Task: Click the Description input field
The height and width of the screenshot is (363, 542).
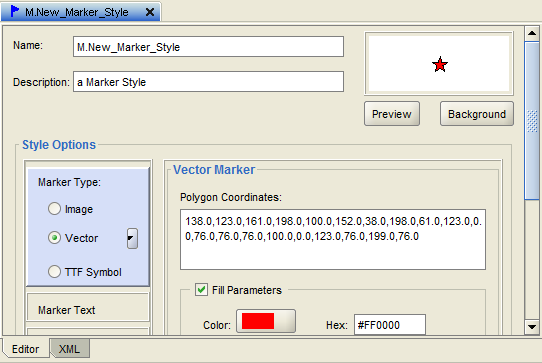Action: (x=208, y=82)
